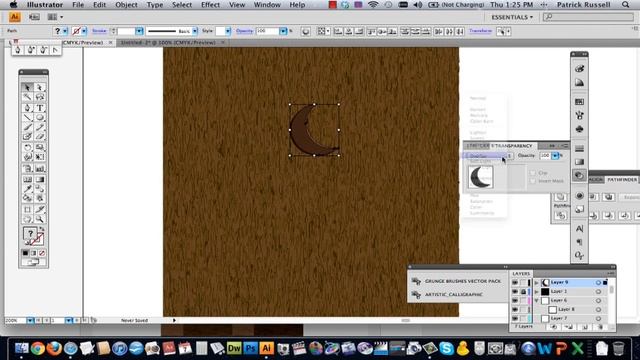Click the target circle for Layer 9
Image resolution: width=640 pixels, height=360 pixels.
598,282
